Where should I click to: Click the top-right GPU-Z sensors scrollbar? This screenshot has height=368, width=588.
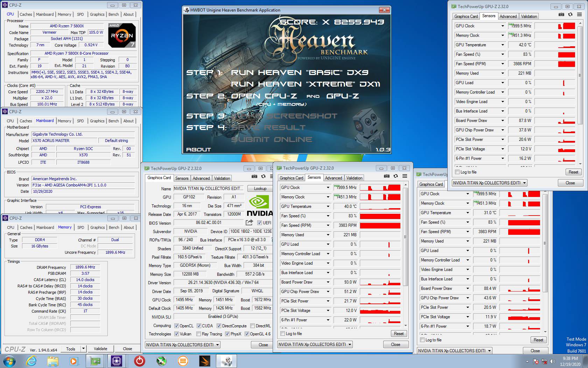580,75
